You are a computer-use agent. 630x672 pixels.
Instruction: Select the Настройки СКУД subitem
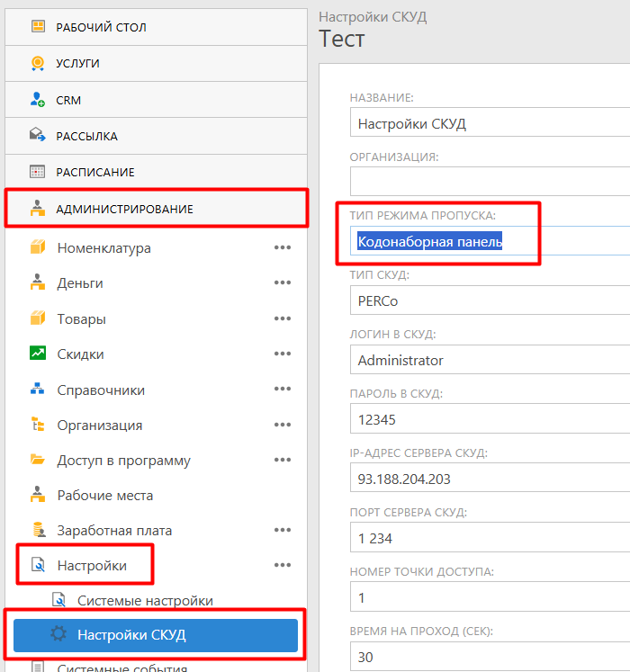(156, 635)
